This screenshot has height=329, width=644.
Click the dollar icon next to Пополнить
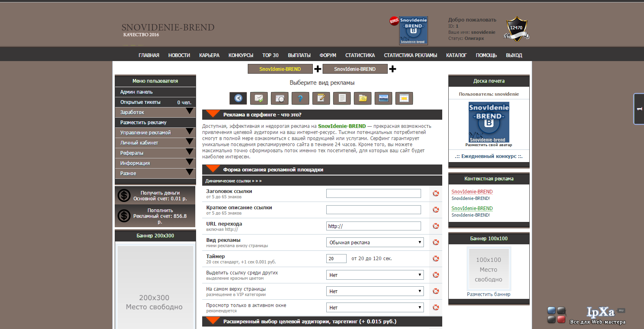pos(124,216)
